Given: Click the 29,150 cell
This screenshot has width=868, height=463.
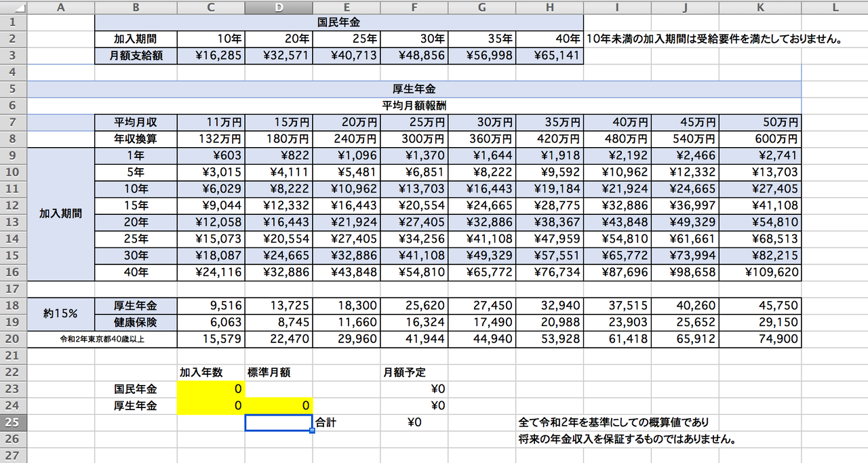Looking at the screenshot, I should (760, 322).
